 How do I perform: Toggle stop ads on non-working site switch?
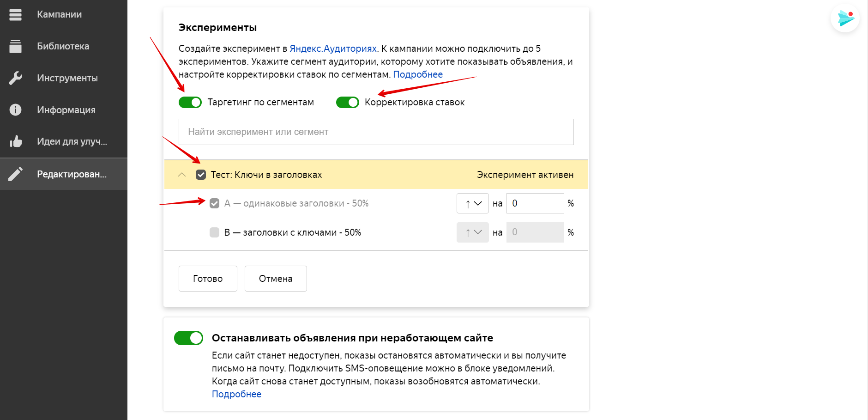[188, 338]
